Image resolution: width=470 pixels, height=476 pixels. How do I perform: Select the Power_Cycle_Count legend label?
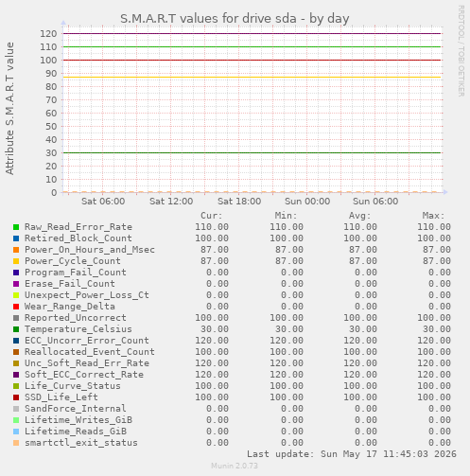point(73,261)
